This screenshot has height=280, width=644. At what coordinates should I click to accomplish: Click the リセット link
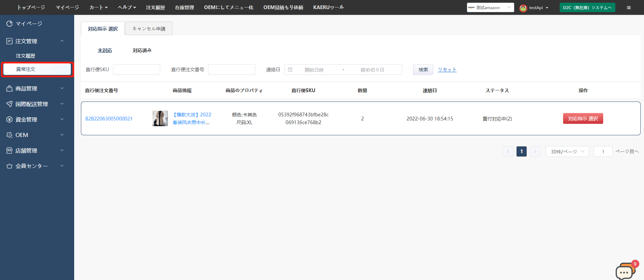(x=447, y=69)
